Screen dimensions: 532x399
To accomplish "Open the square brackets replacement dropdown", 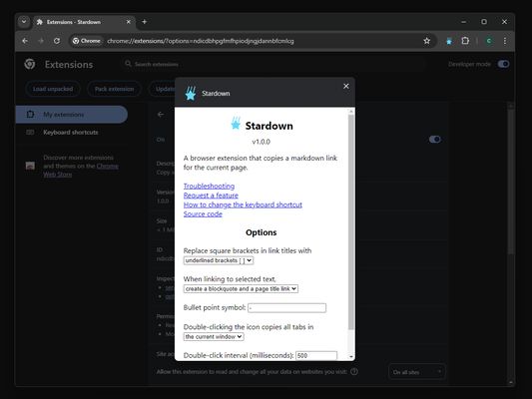I will tap(219, 260).
